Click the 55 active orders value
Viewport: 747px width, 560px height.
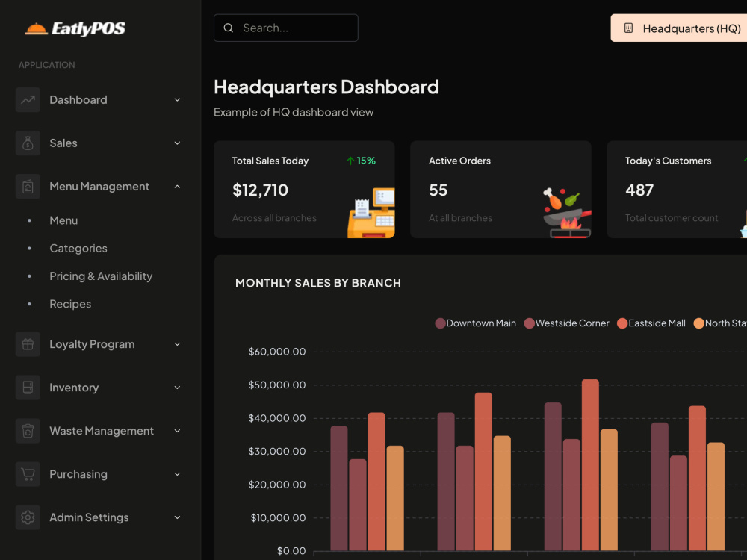[x=438, y=190]
